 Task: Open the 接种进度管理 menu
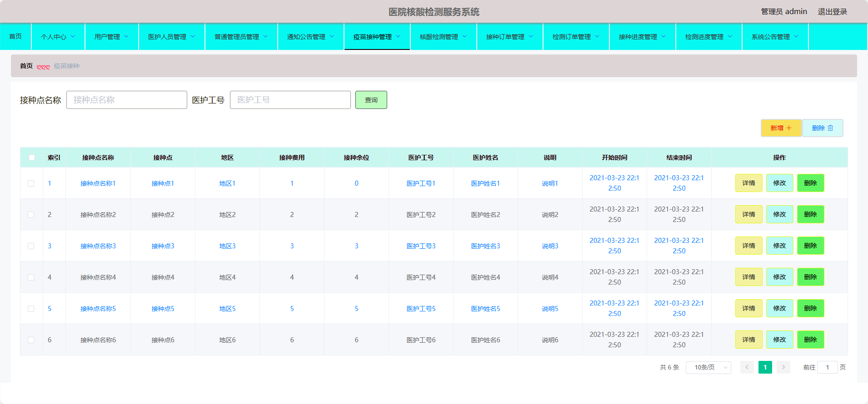tap(642, 36)
